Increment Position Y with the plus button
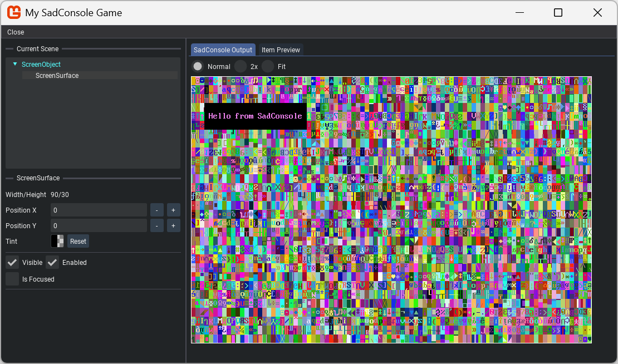618x364 pixels. (173, 225)
